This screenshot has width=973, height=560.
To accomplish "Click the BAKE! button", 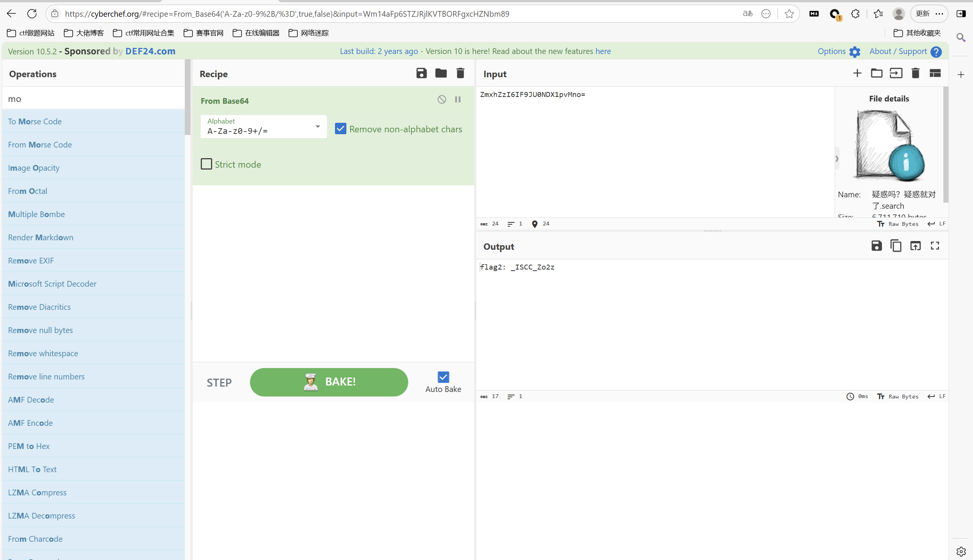I will (329, 382).
